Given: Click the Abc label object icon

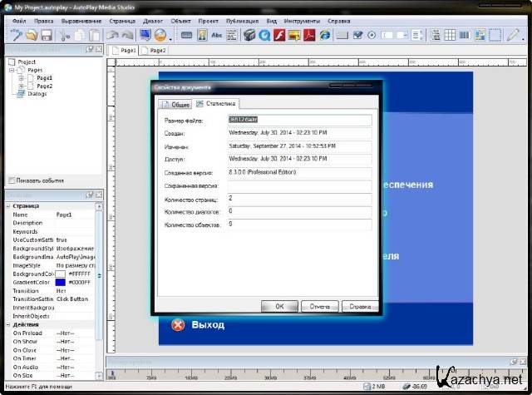Looking at the screenshot, I should 217,35.
